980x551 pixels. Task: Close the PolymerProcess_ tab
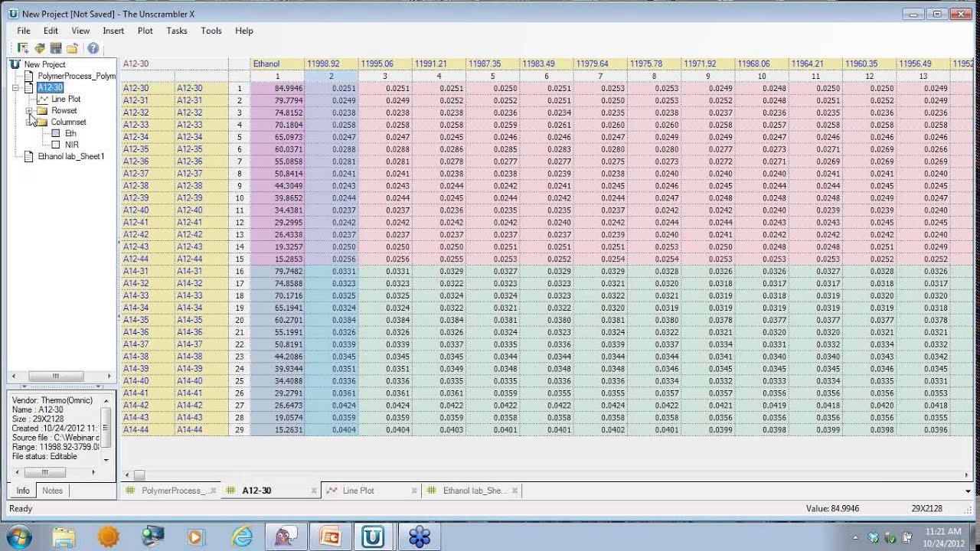213,491
